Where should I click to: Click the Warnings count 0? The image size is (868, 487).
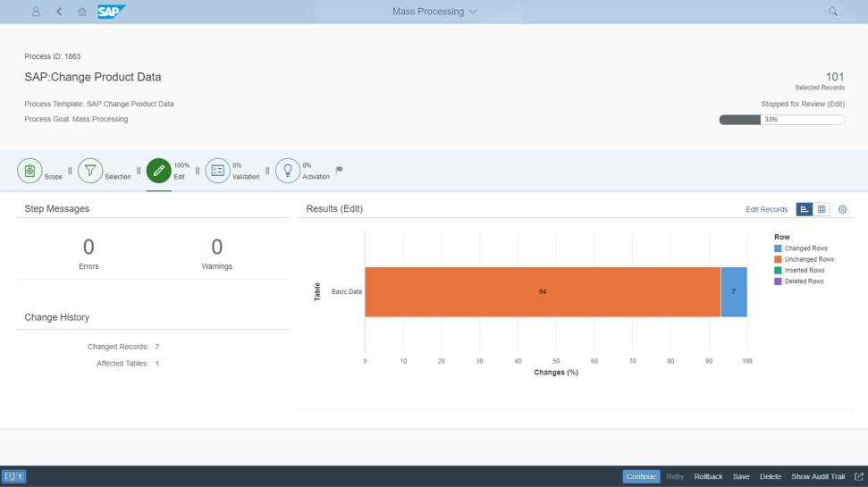point(217,247)
